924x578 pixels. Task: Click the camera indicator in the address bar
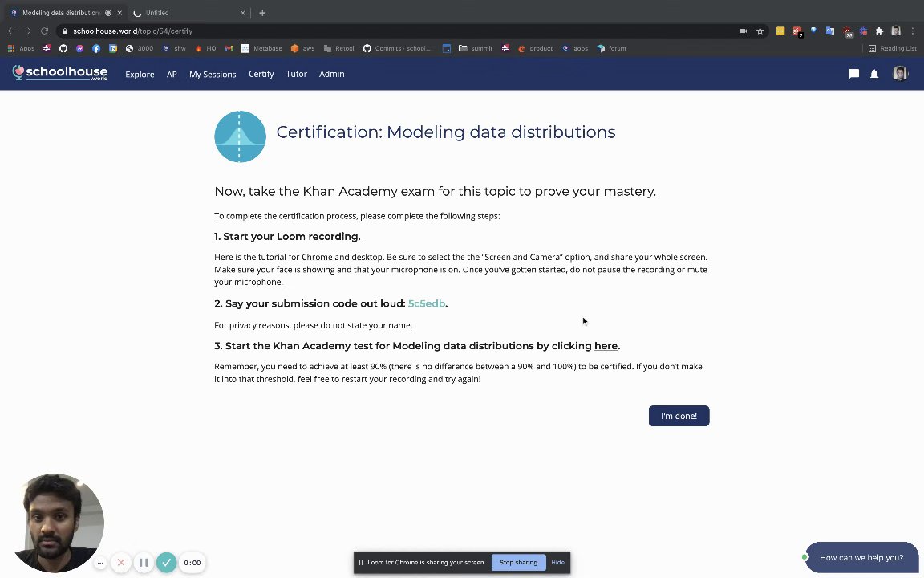point(743,31)
